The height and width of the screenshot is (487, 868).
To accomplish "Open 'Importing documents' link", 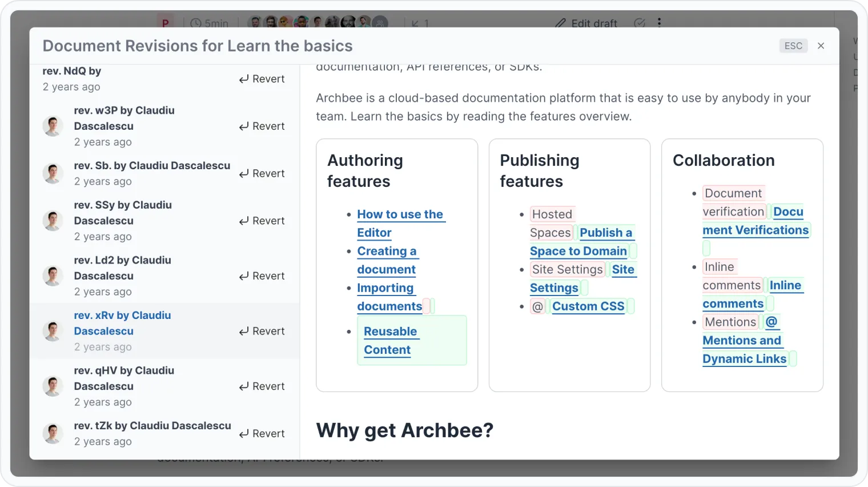I will coord(389,297).
